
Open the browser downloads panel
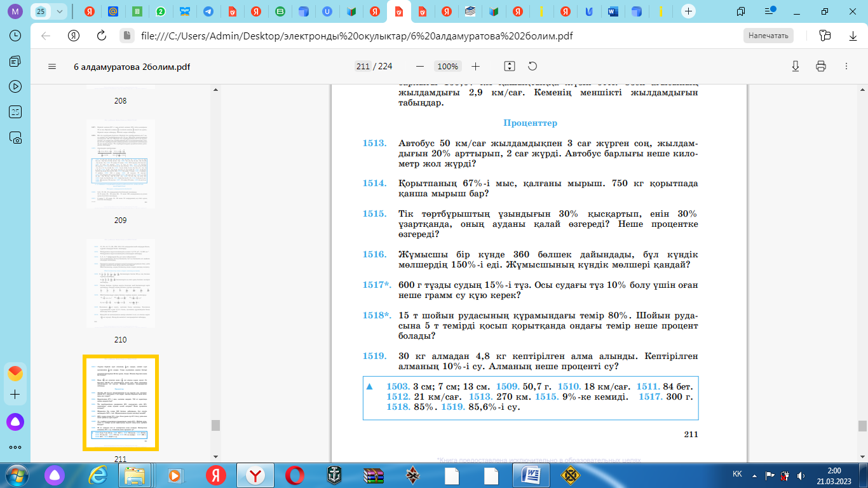click(x=853, y=36)
